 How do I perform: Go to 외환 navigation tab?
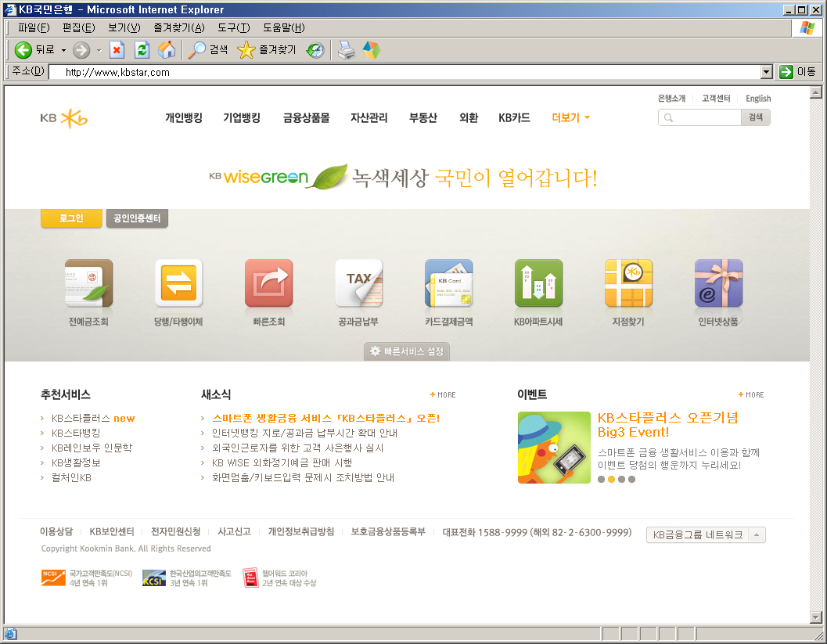click(469, 117)
